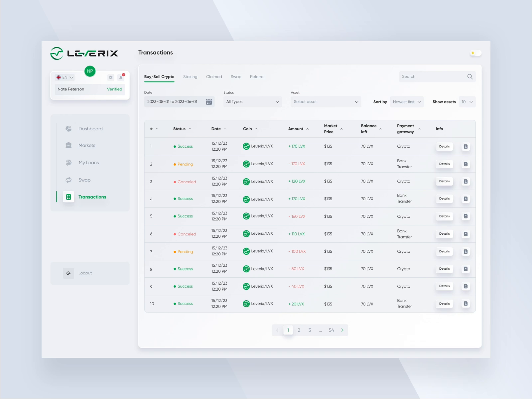Click the search magnifier icon
The height and width of the screenshot is (399, 532).
pos(470,77)
